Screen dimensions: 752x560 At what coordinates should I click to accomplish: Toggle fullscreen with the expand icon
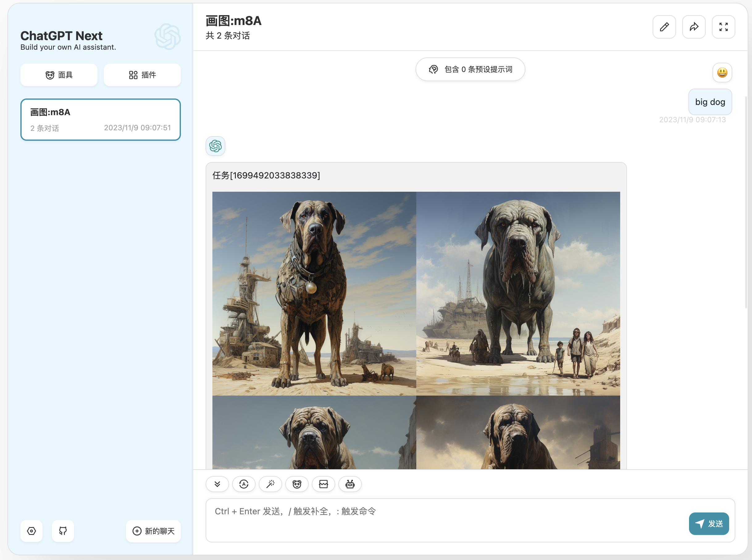(x=723, y=27)
